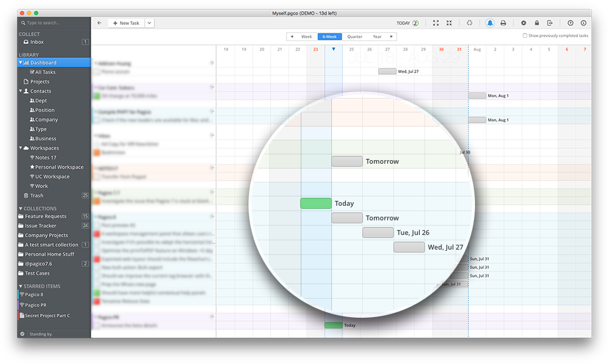
Task: Open the New Task dropdown arrow
Action: pos(149,23)
